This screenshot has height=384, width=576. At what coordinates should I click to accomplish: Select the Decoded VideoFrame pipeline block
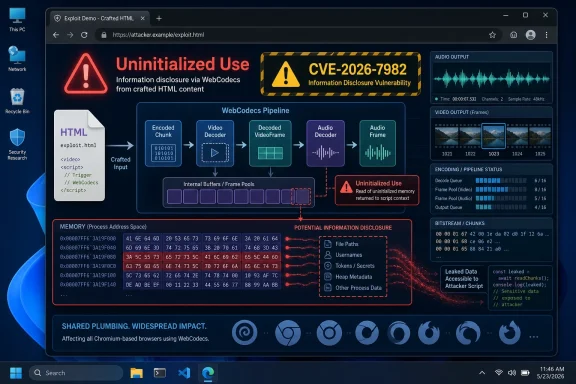pyautogui.click(x=270, y=143)
